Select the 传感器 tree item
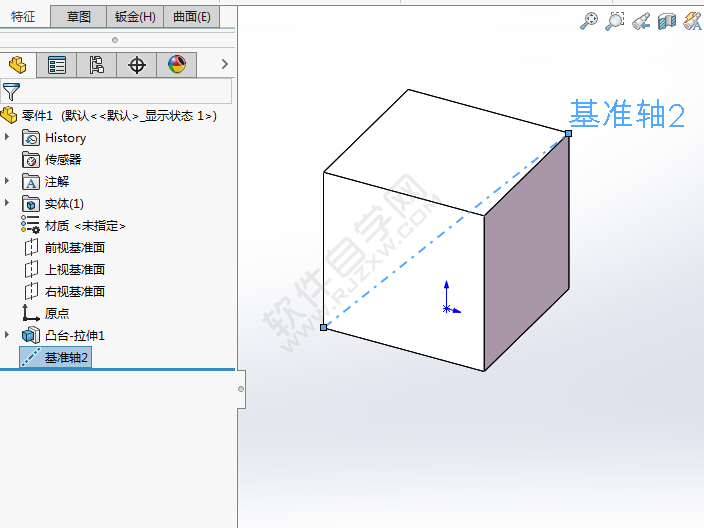Viewport: 704px width, 528px height. [x=63, y=160]
